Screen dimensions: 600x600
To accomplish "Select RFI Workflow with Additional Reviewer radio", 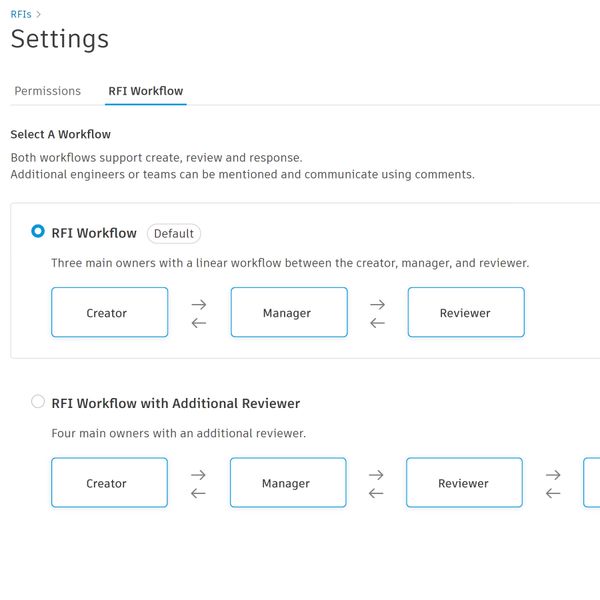I will [38, 402].
